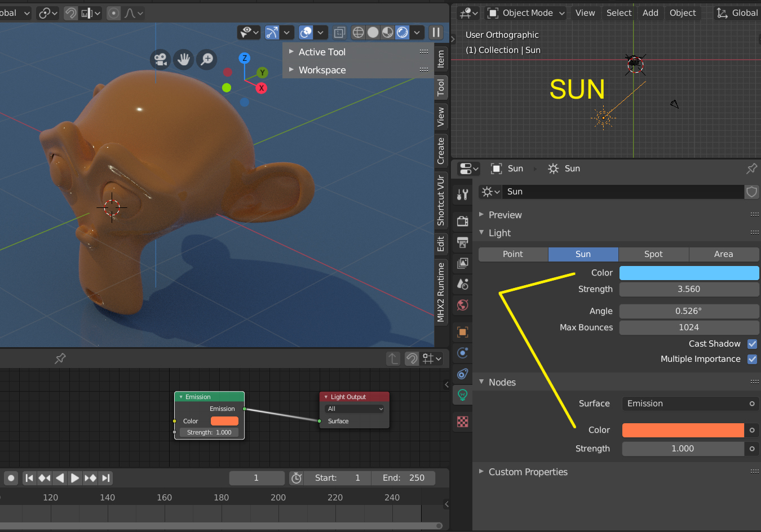Switch to the MHX2 Runtime sidebar tab
The width and height of the screenshot is (761, 532).
(x=441, y=292)
